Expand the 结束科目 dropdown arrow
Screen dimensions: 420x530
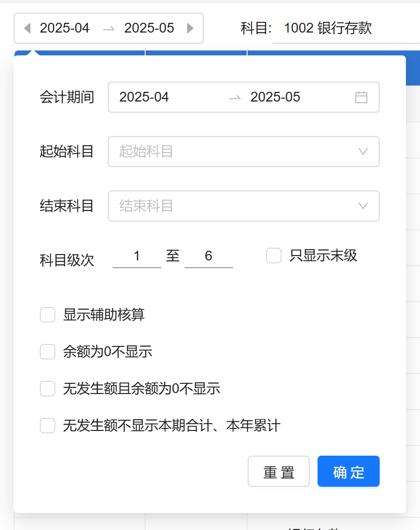(x=363, y=206)
